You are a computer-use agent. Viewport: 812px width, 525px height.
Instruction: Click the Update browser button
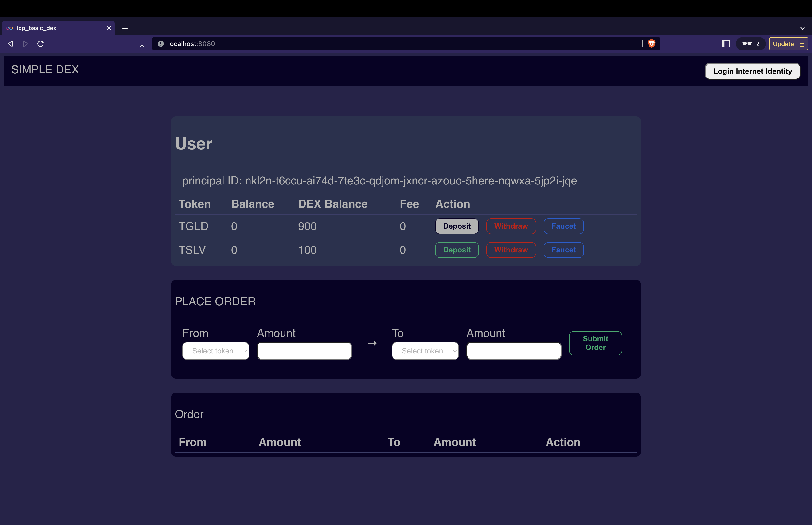click(x=788, y=44)
